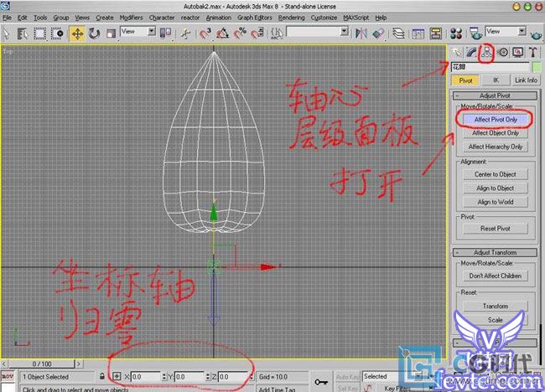Screen dimensions: 545x392
Task: Collapse the Adjust Pivot rollout
Action: tap(495, 96)
